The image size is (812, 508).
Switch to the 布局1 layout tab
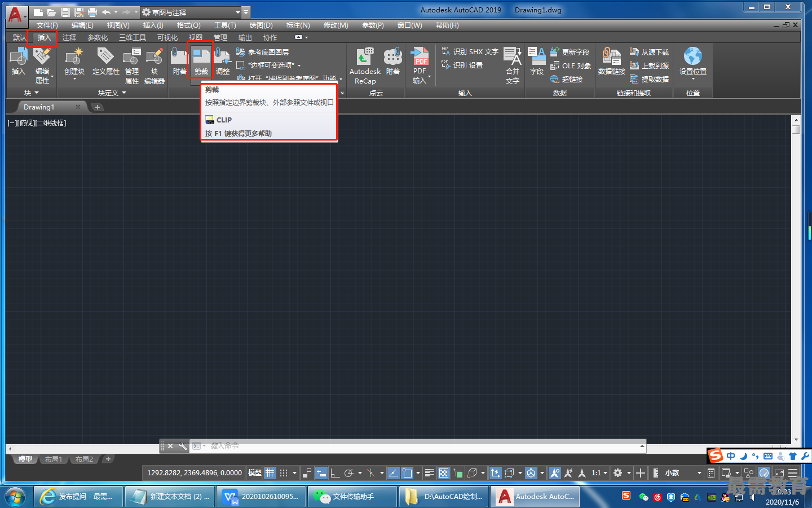[x=54, y=459]
